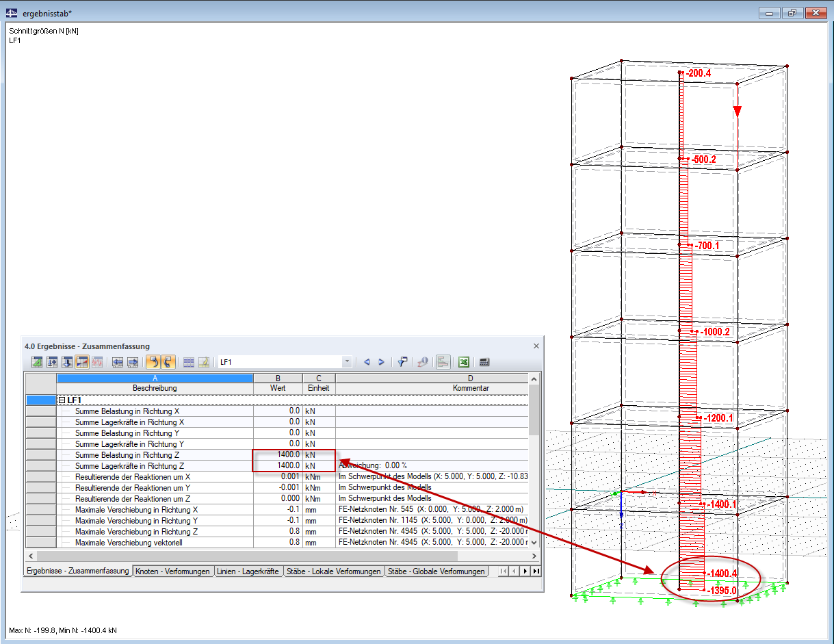Image resolution: width=834 pixels, height=644 pixels.
Task: Click 'Maximale Verschiebung in Richtung Y' row
Action: click(276, 521)
